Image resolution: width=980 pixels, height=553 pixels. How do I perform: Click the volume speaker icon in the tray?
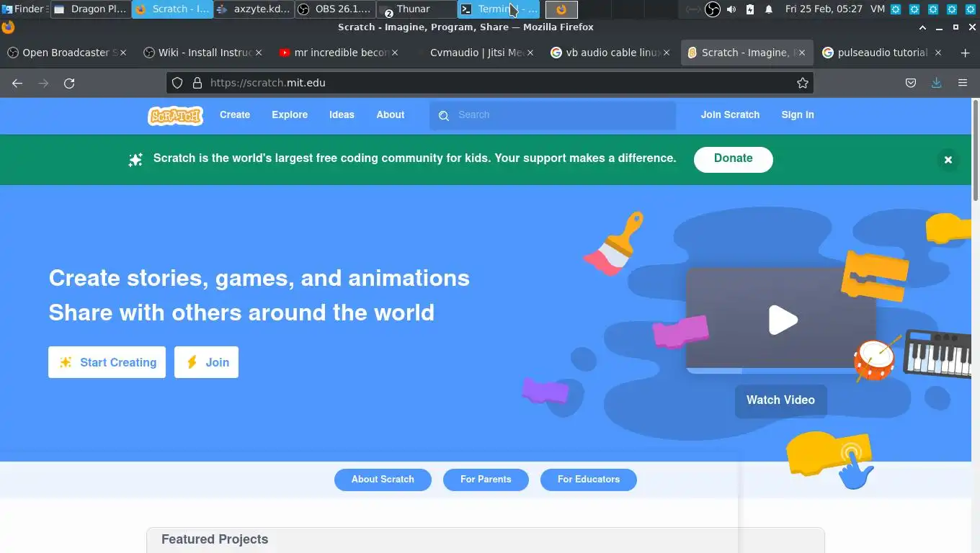point(731,9)
